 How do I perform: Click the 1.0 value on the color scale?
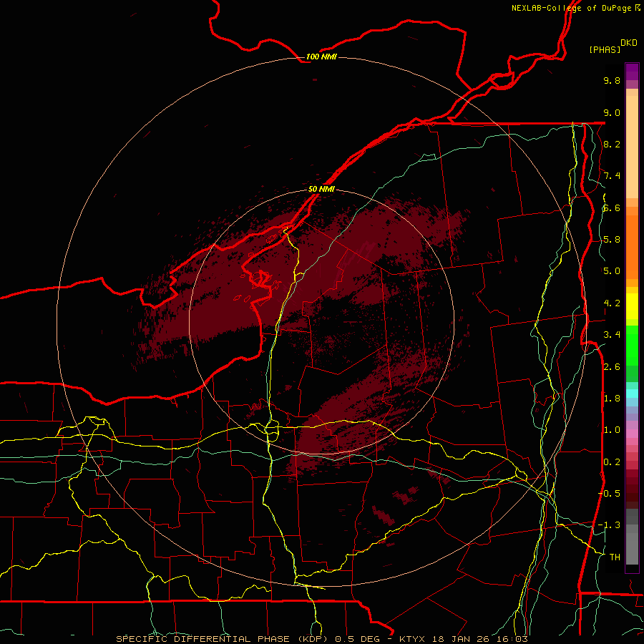(612, 430)
